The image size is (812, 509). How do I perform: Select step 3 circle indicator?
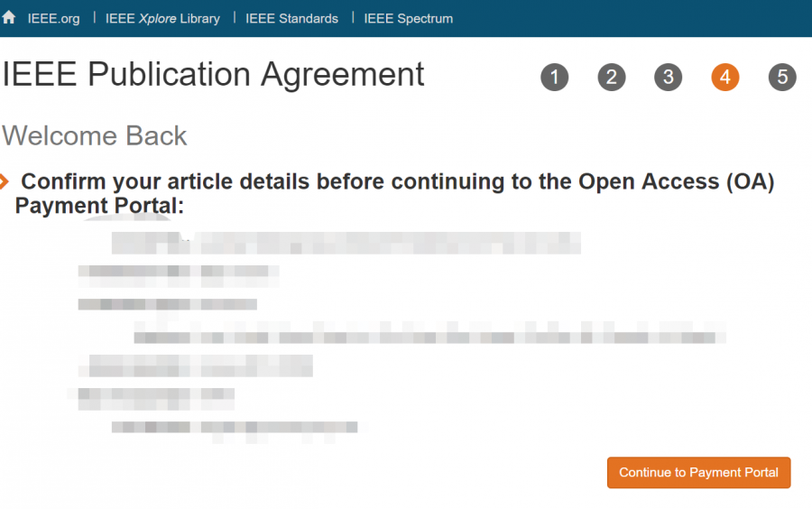click(669, 77)
